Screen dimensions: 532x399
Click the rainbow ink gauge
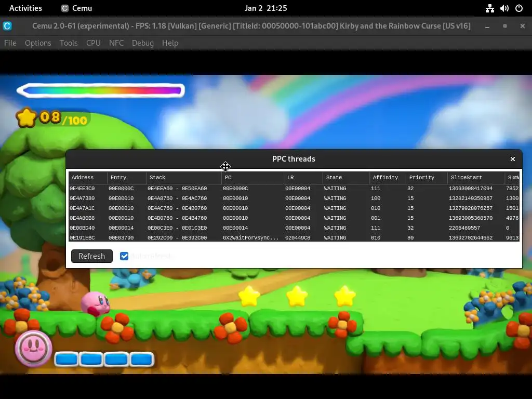click(101, 90)
